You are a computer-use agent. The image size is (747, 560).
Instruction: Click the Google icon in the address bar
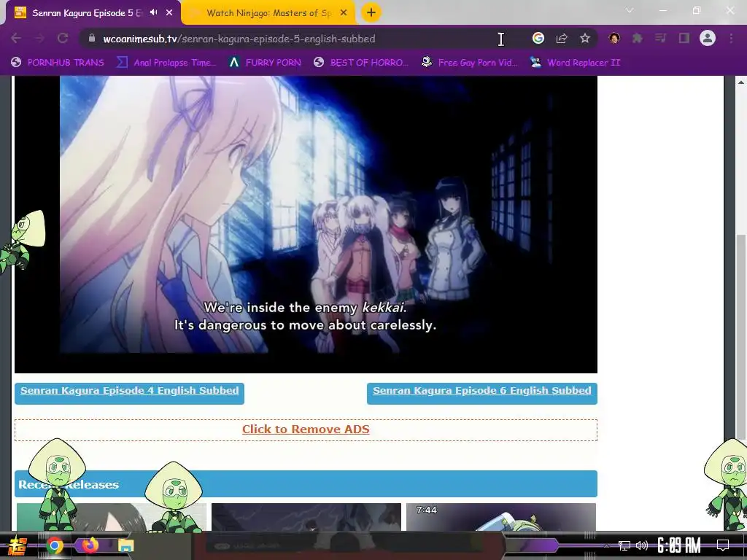[538, 38]
